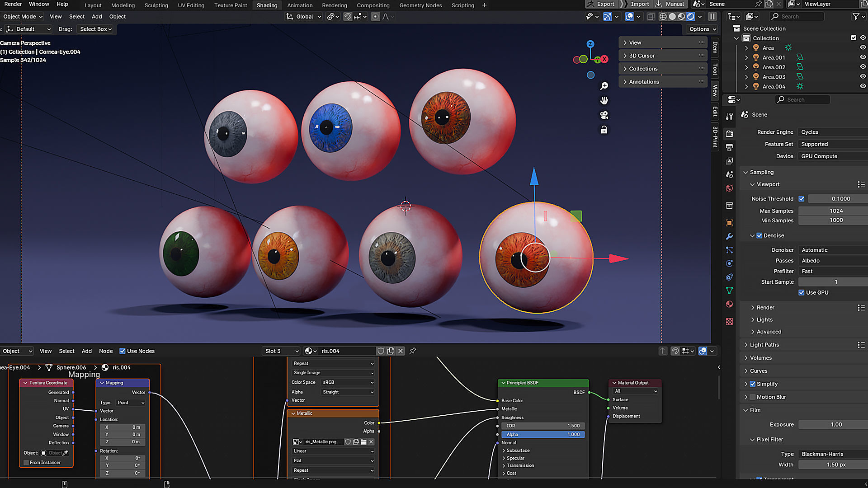
Task: Open the Tool properties tab icon
Action: click(729, 117)
